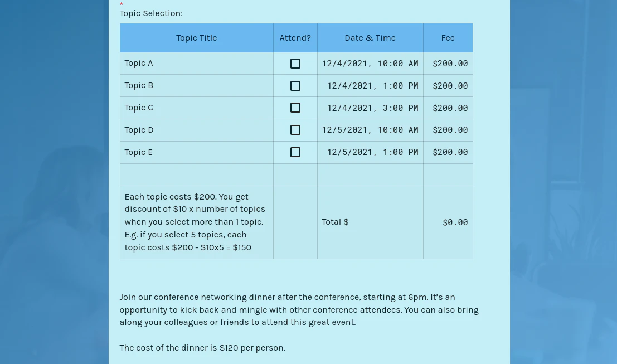
Task: Click the discount explanation text in the table
Action: coord(195,222)
